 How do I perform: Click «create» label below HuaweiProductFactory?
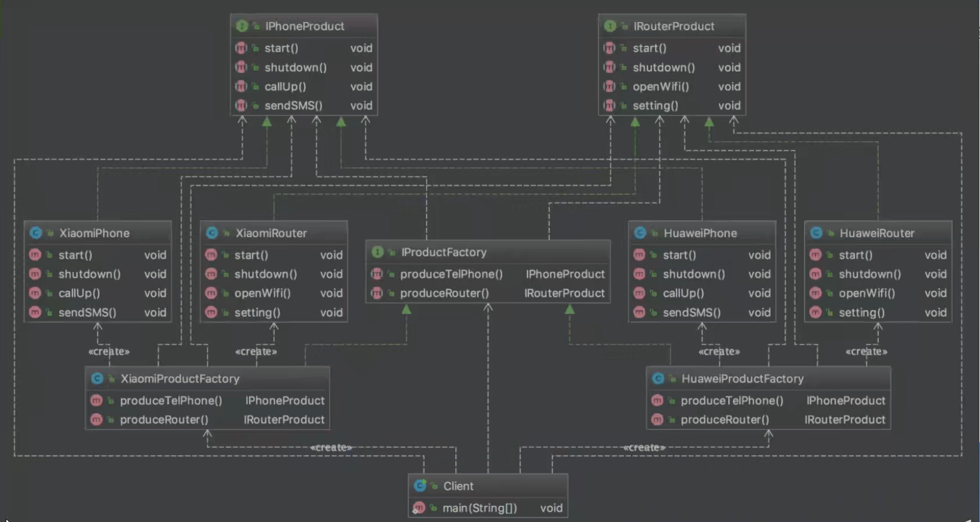click(644, 447)
